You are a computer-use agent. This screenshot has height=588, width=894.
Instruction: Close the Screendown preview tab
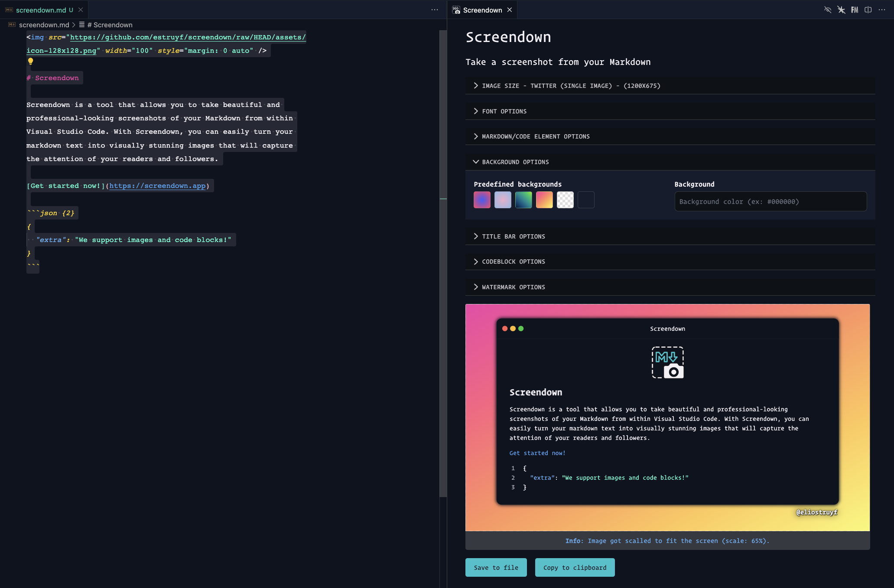(510, 10)
